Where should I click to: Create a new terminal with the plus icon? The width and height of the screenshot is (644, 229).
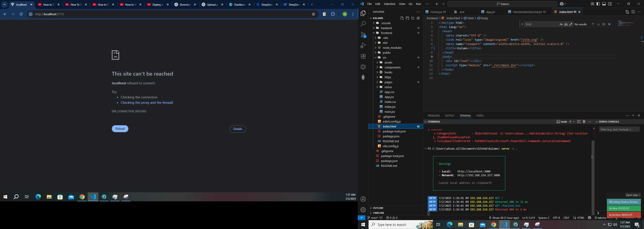click(x=570, y=122)
